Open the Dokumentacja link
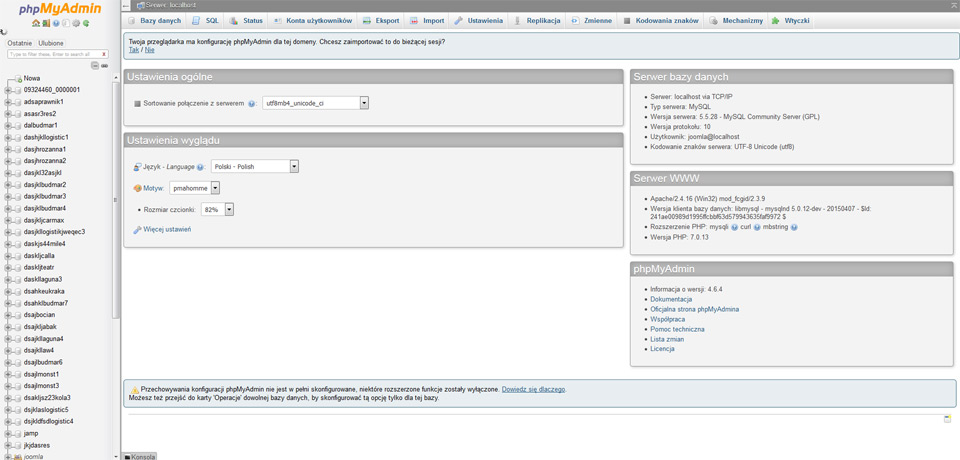Viewport: 960px width, 460px height. [x=671, y=300]
